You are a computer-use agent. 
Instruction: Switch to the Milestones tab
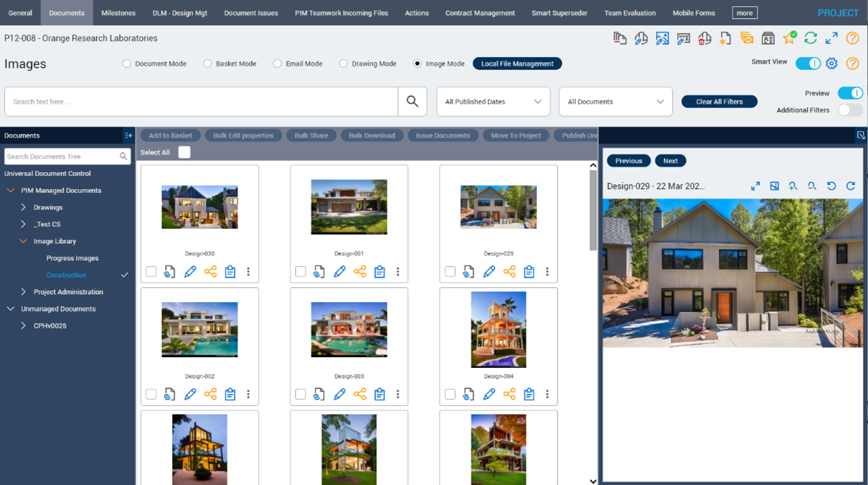[118, 13]
